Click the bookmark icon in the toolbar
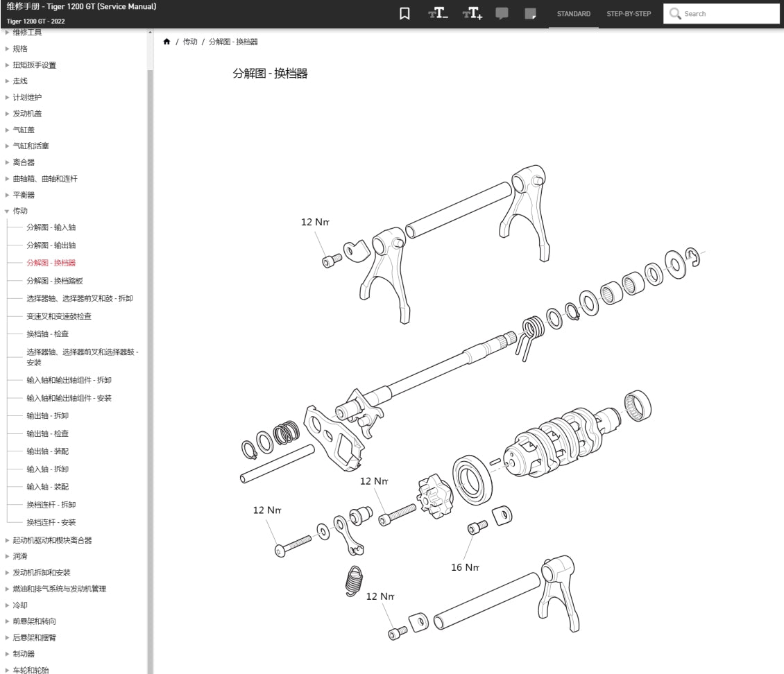Viewport: 784px width, 674px height. pyautogui.click(x=404, y=13)
